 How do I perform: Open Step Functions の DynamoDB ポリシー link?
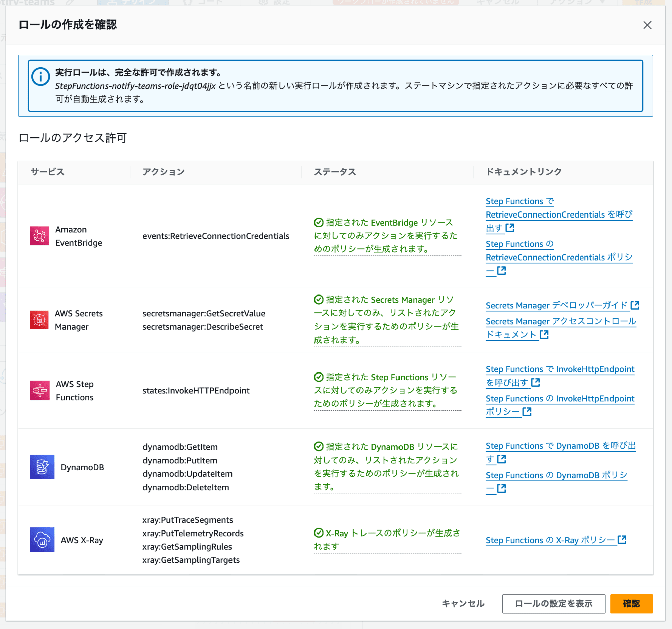point(556,481)
